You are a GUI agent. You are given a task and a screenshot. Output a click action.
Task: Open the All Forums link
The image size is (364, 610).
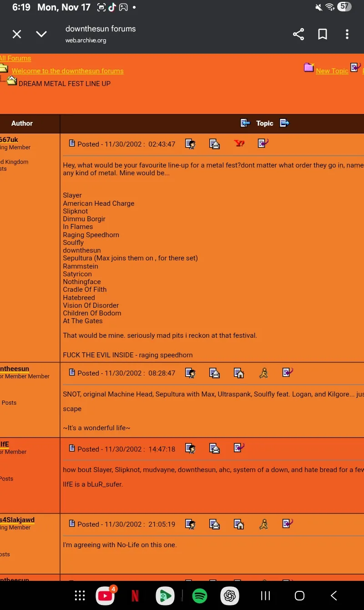(15, 58)
